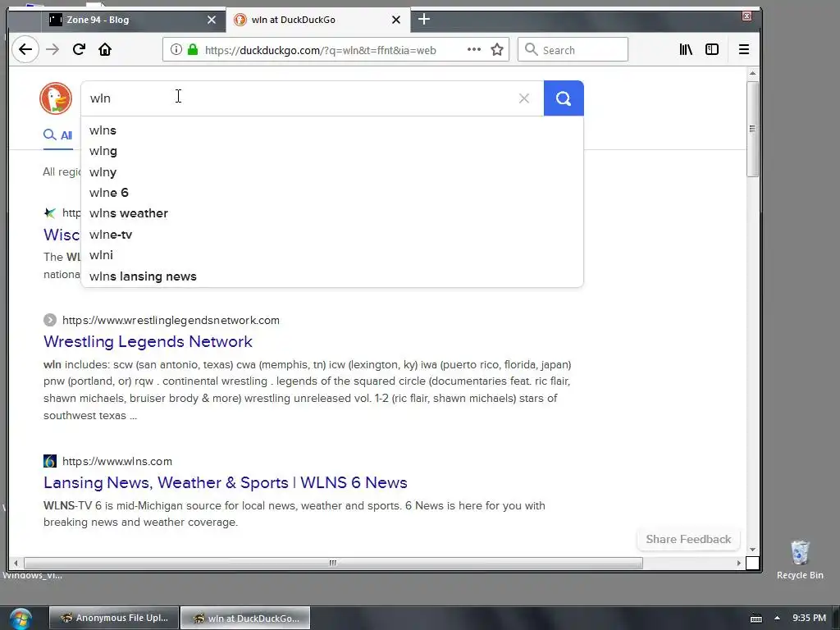Click horizontal scrollbar right arrow
Image resolution: width=840 pixels, height=630 pixels.
tap(739, 563)
